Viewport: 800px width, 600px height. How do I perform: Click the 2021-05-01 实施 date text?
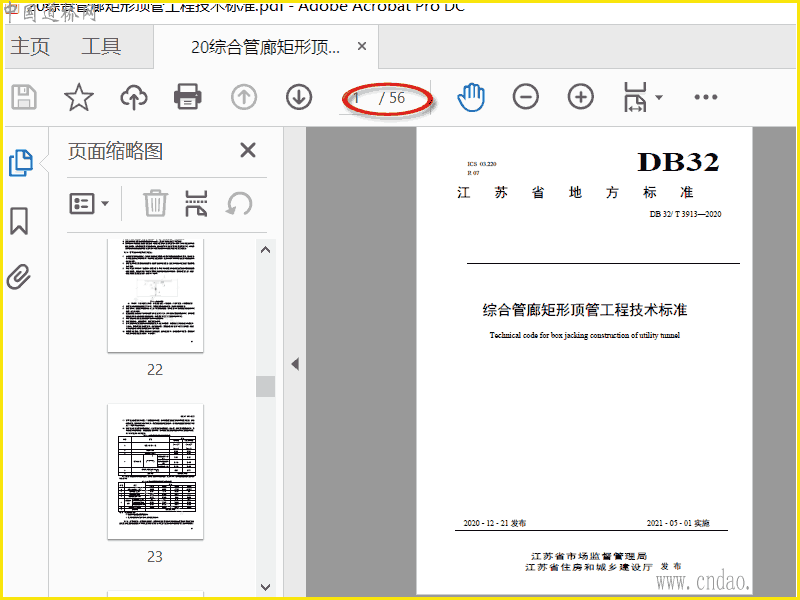pos(678,523)
